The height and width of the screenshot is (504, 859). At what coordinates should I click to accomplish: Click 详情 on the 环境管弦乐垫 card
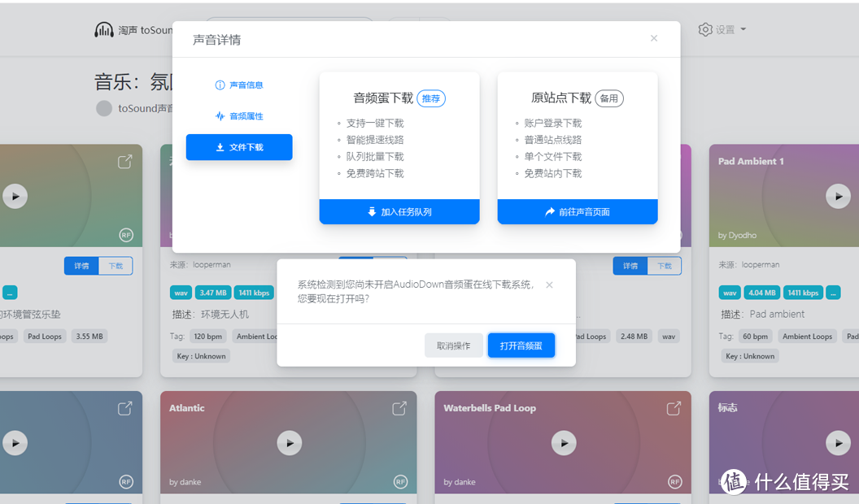tap(81, 266)
